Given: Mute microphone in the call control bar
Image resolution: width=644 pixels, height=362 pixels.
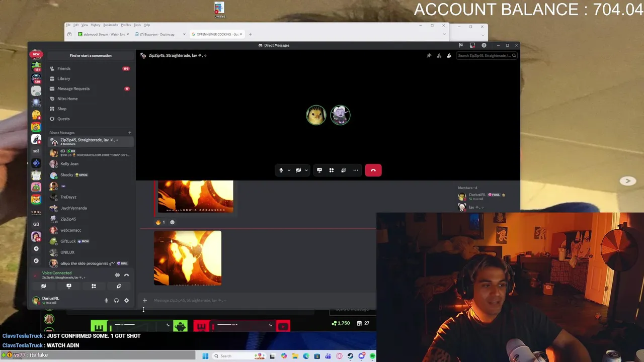Looking at the screenshot, I should tap(281, 170).
